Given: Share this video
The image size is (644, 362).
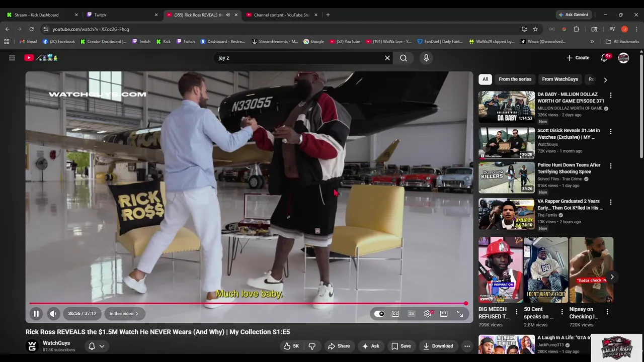Looking at the screenshot, I should (x=339, y=346).
